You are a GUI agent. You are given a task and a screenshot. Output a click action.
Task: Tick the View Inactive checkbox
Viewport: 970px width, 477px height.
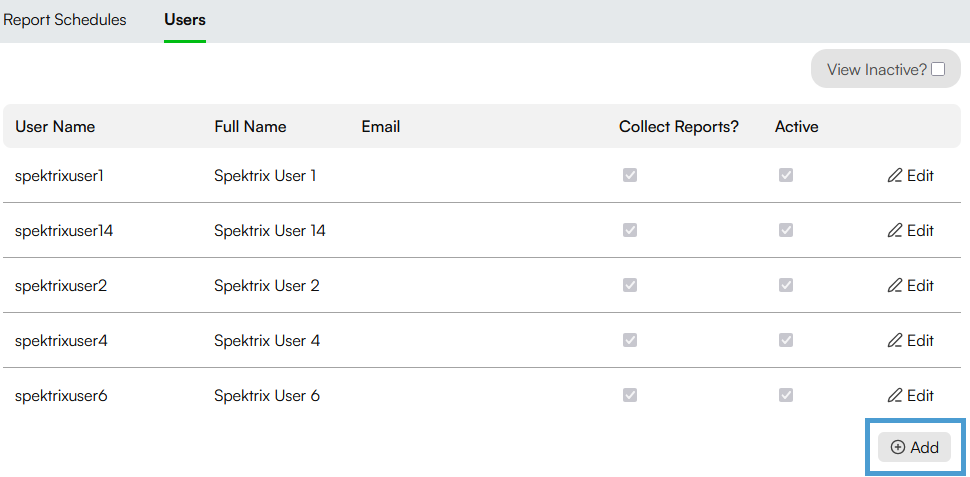coord(938,69)
